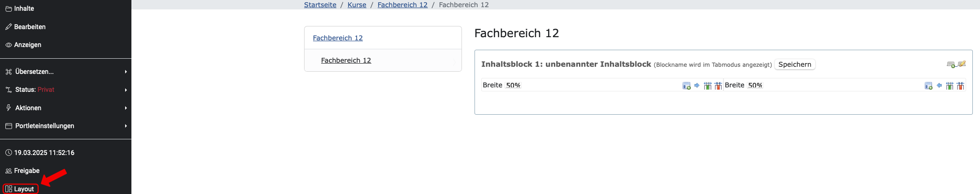980x194 pixels.
Task: Click red remove-column icon in left column
Action: [718, 86]
